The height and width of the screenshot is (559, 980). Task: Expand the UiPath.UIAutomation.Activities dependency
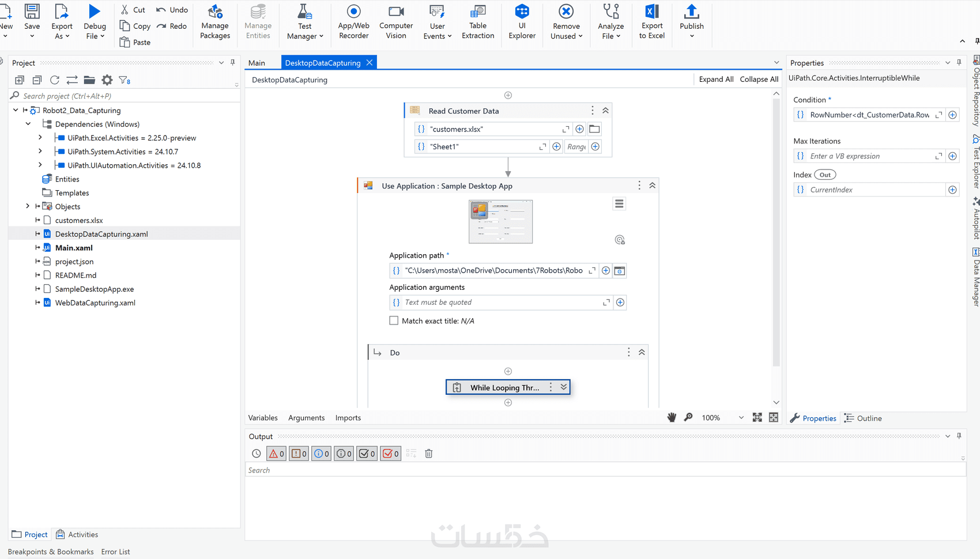coord(40,165)
